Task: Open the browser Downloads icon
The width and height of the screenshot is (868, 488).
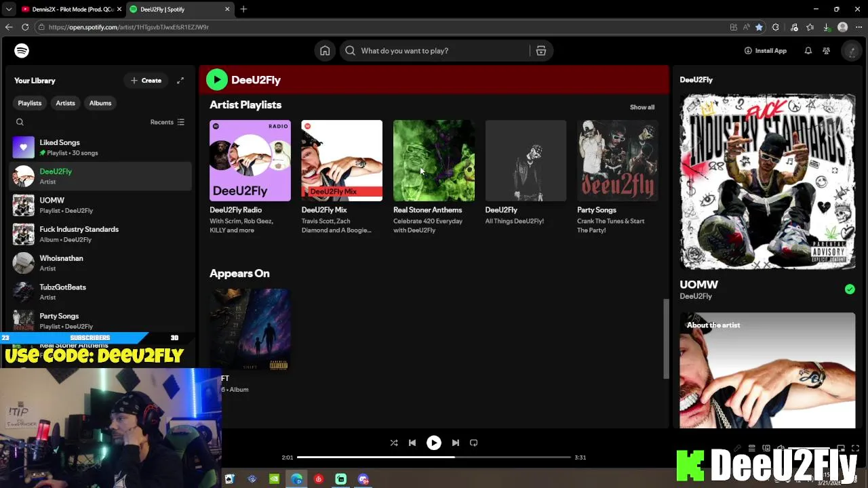Action: pos(827,27)
